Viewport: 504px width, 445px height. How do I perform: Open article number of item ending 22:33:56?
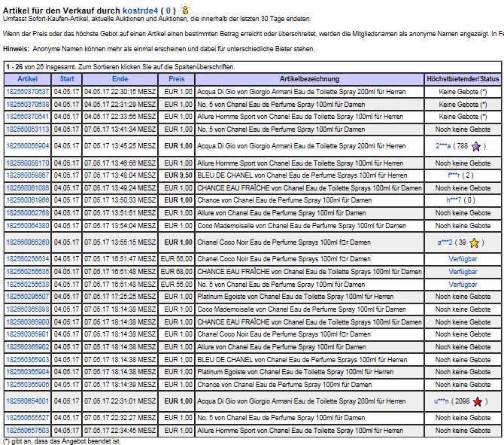28,117
